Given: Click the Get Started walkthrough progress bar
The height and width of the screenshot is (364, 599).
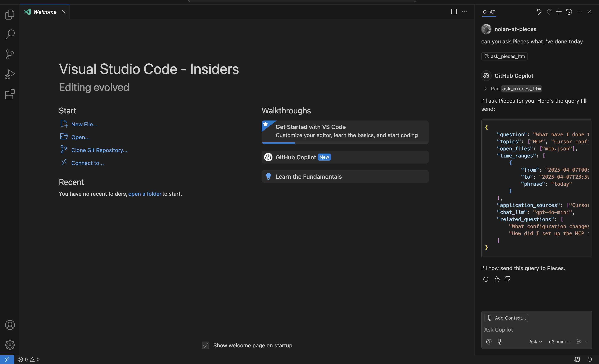Looking at the screenshot, I should pyautogui.click(x=345, y=143).
